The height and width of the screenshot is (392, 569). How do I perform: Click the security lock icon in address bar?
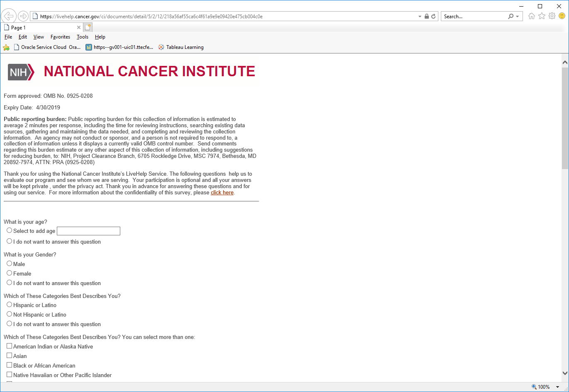[427, 17]
